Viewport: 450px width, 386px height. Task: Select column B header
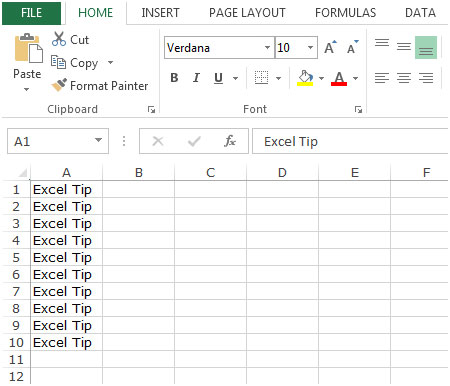139,173
